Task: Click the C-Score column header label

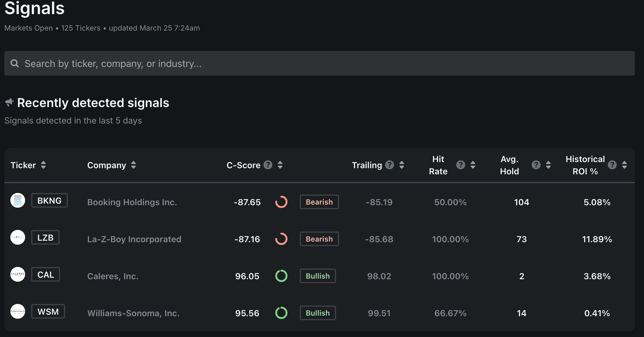Action: point(243,165)
